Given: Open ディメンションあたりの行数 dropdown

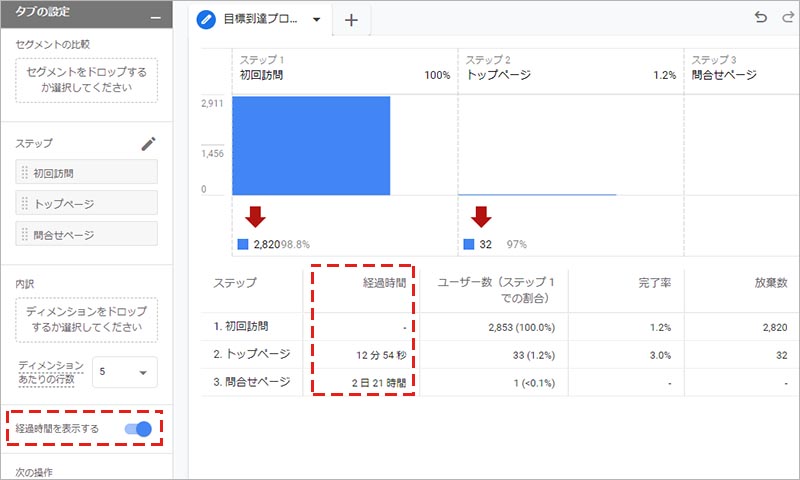Looking at the screenshot, I should pos(125,373).
